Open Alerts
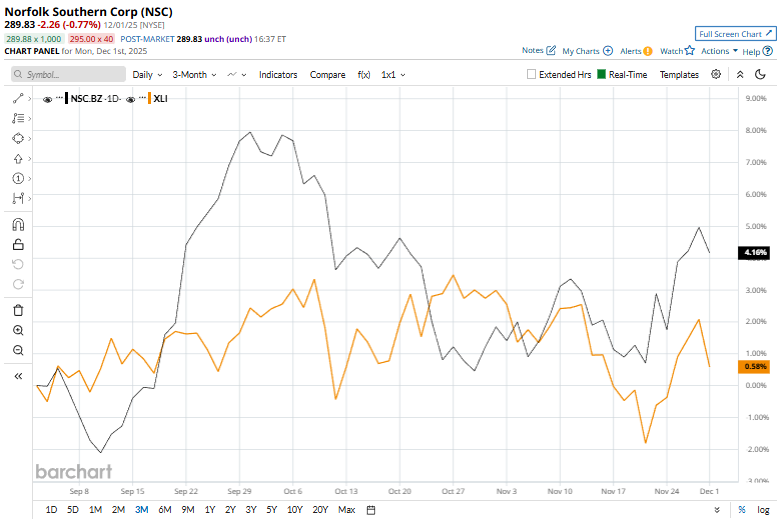777x527 pixels. [x=636, y=51]
